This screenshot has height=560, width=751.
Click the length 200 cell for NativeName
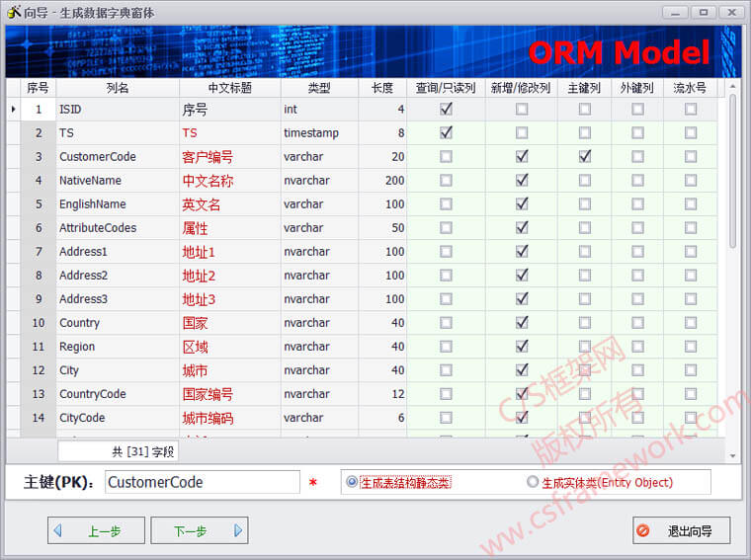[x=382, y=181]
